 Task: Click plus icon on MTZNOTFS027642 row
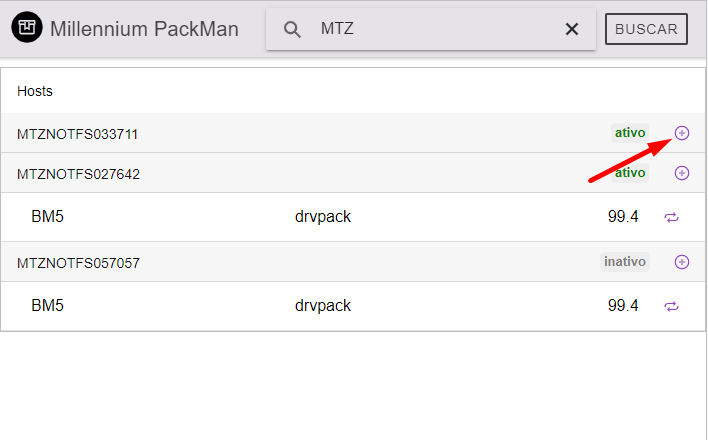(x=682, y=173)
